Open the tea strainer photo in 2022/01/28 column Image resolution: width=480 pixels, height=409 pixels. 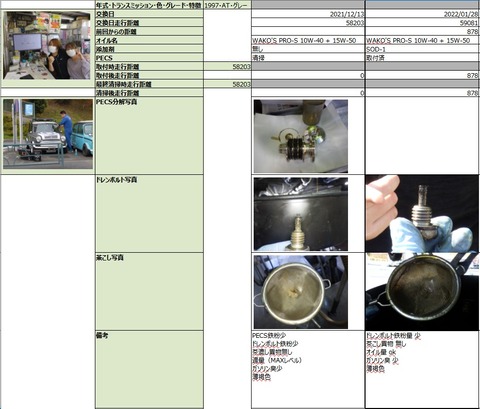422,292
